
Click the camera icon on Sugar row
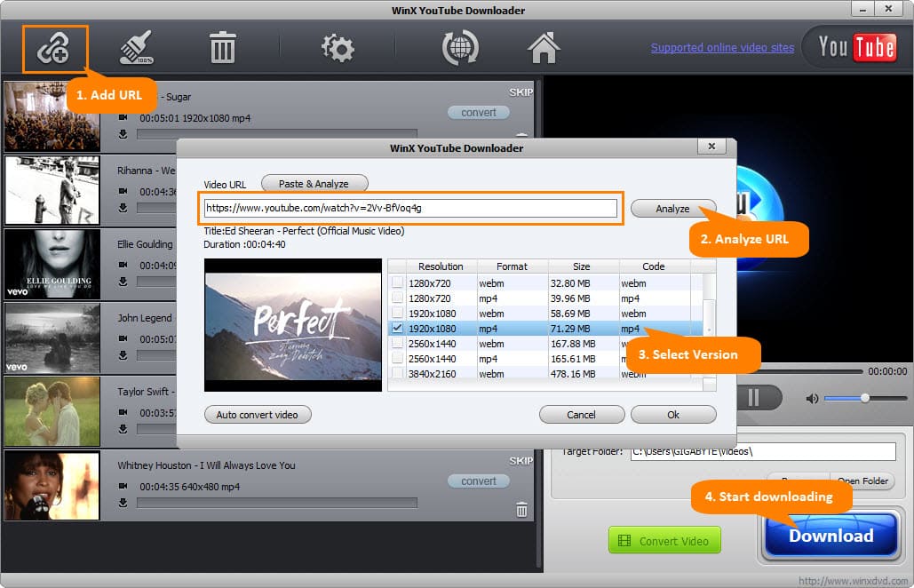(x=123, y=118)
